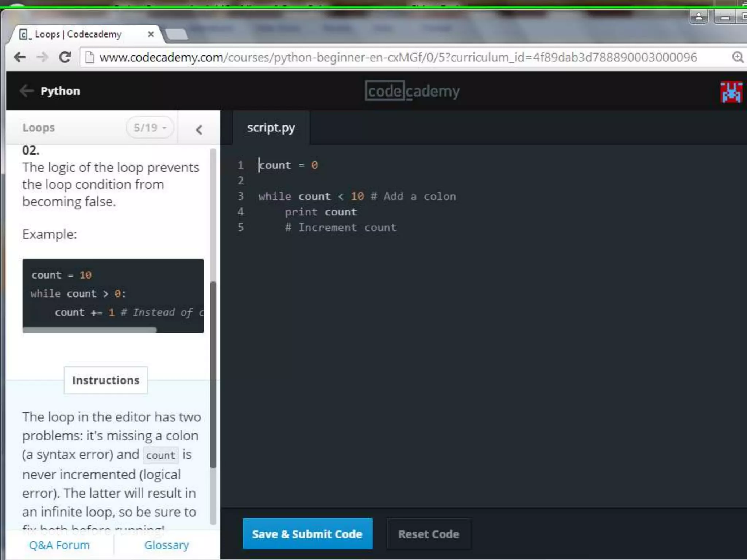
Task: Close the Loops | Codecademy tab
Action: pos(151,34)
